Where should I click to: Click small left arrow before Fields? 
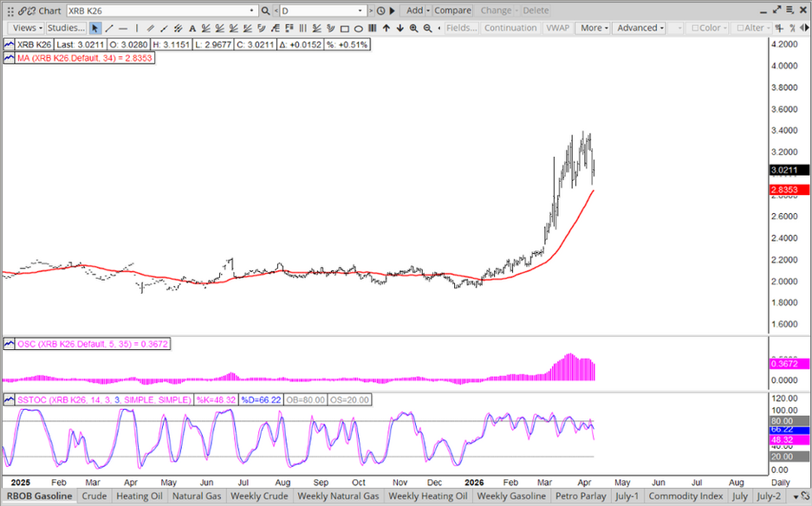tap(439, 28)
